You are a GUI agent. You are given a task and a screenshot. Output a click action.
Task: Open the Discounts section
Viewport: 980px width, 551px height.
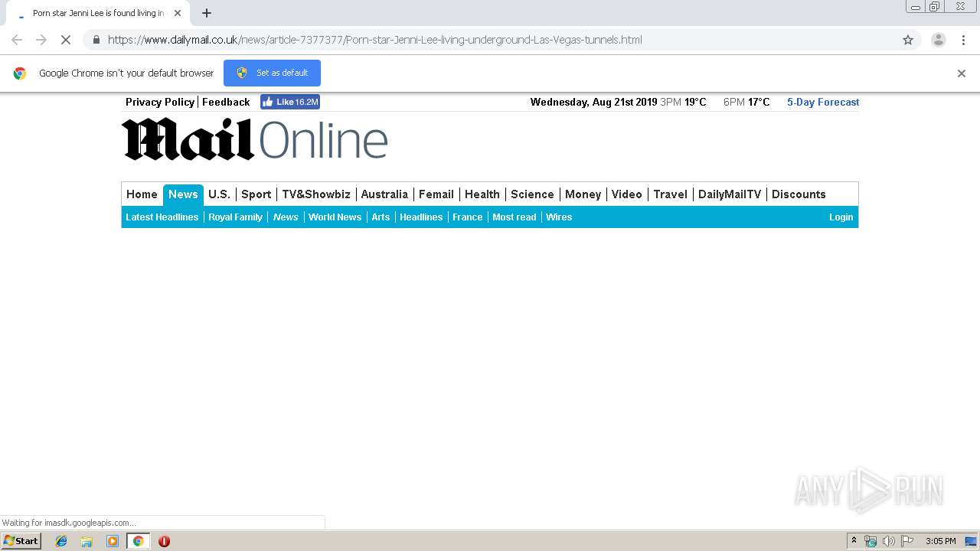799,194
